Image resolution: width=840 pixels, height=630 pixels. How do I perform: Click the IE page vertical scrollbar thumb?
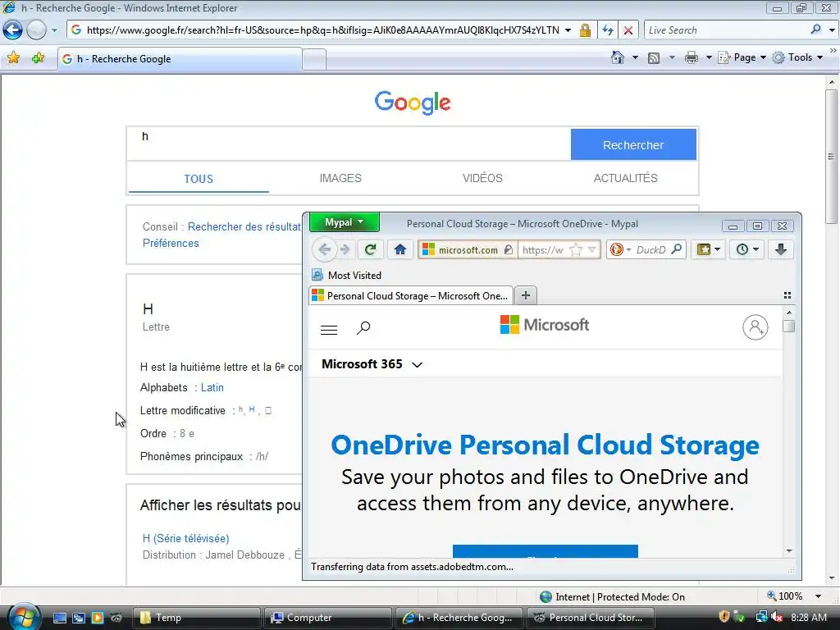(832, 157)
